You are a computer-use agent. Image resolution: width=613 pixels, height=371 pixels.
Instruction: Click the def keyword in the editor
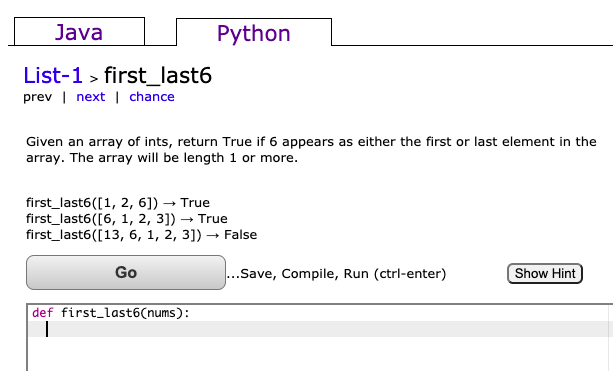click(42, 313)
